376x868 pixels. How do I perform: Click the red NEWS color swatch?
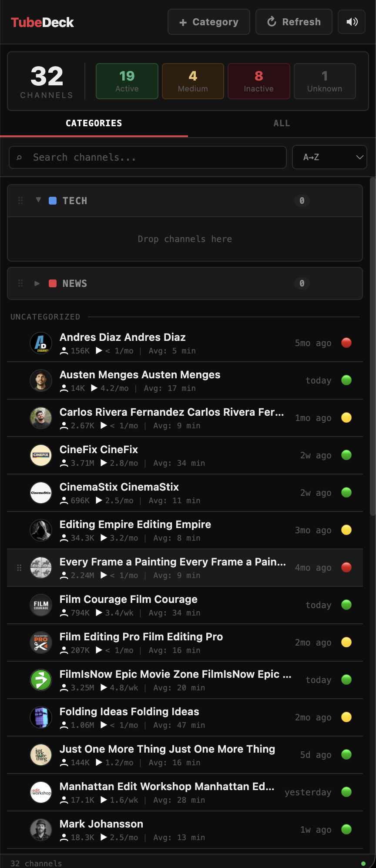click(53, 283)
